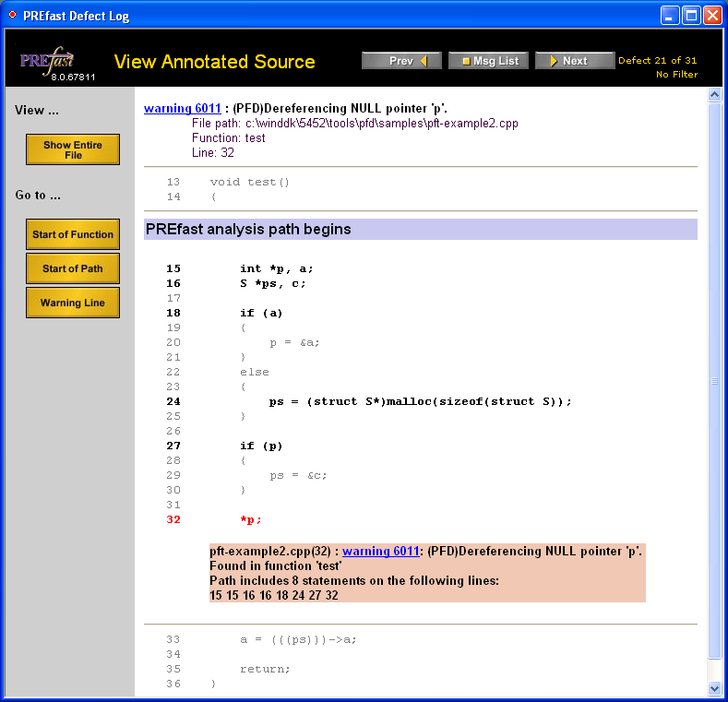
Task: Click the 'Function: test' text
Action: pos(228,137)
